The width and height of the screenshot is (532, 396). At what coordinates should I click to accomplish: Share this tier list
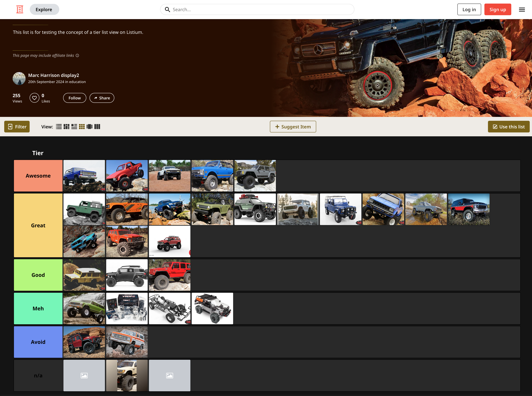pos(102,98)
